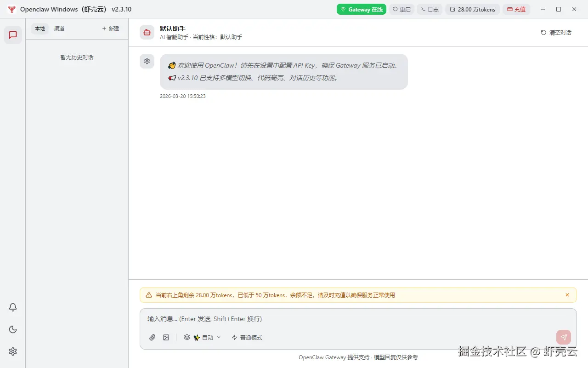Minimize the Openclaw window
This screenshot has width=588, height=368.
pos(543,9)
